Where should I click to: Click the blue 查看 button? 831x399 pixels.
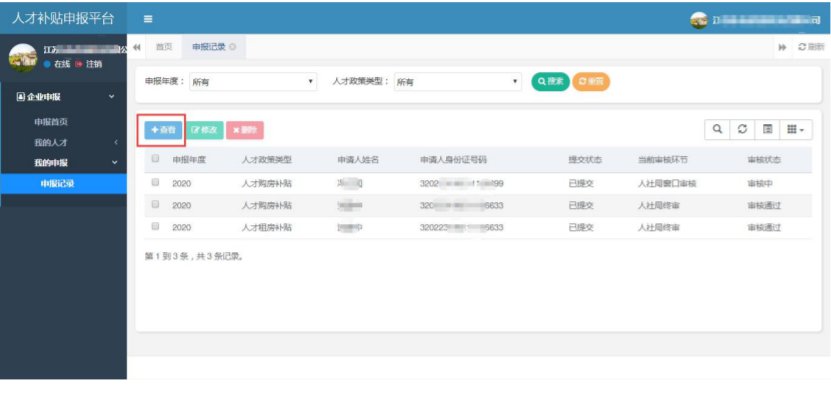[163, 130]
